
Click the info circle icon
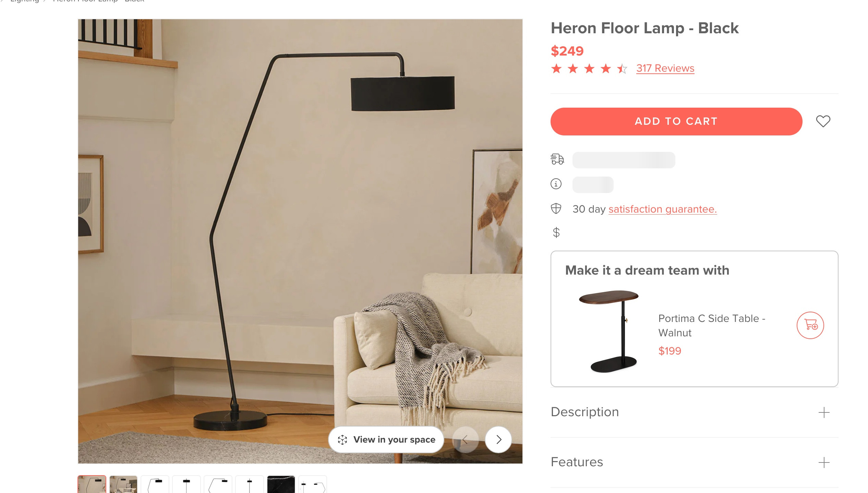click(x=556, y=184)
